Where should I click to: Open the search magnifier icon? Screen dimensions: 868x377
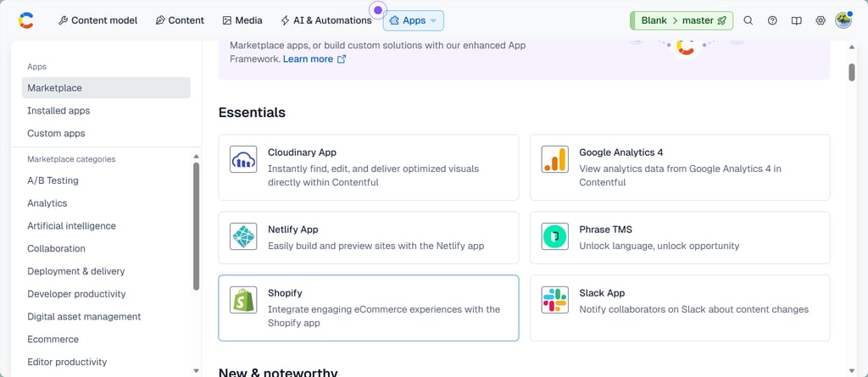[748, 20]
